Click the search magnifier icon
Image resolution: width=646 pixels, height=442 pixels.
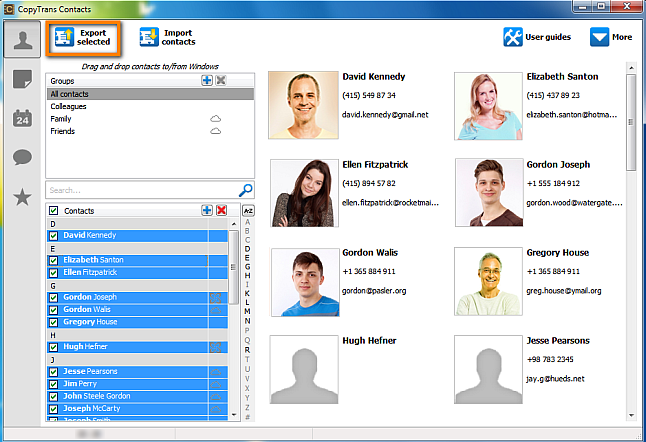pyautogui.click(x=246, y=190)
